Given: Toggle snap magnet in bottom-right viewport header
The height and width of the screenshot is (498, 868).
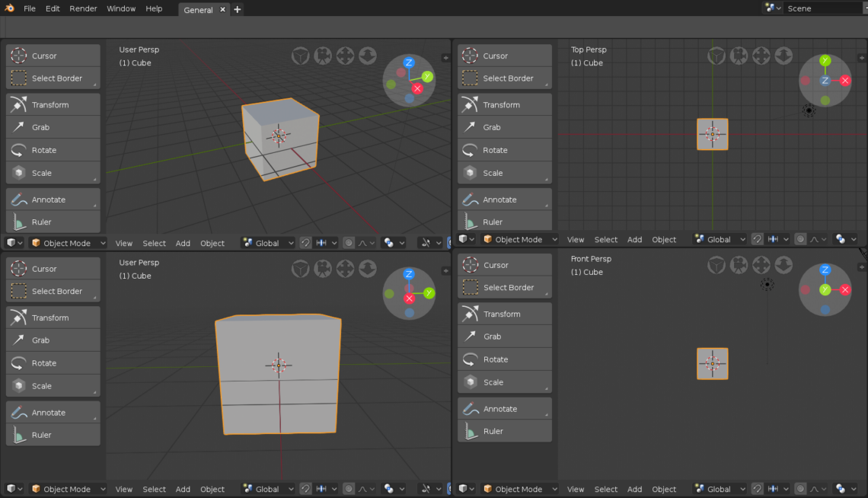Looking at the screenshot, I should (x=757, y=489).
